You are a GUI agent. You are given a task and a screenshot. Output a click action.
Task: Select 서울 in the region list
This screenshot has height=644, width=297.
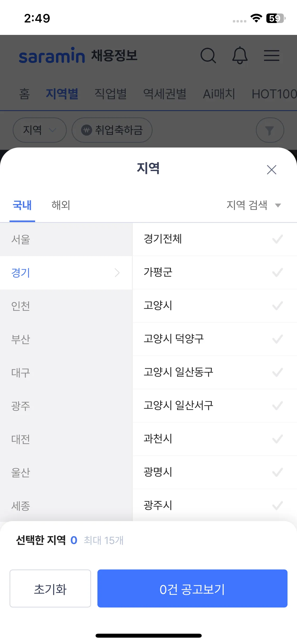tap(21, 240)
